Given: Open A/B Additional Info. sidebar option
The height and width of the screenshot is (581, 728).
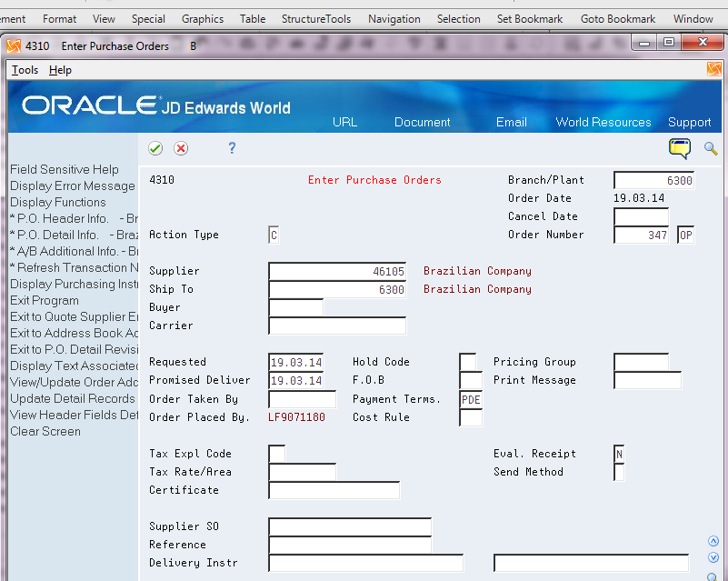Looking at the screenshot, I should coord(74,251).
